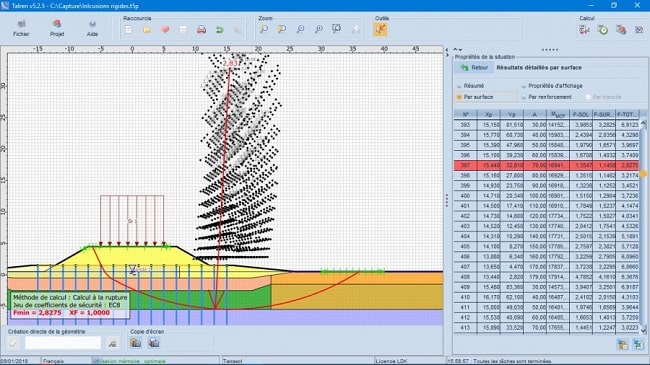Click the first Calcul group icon
650x365 pixels.
585,29
